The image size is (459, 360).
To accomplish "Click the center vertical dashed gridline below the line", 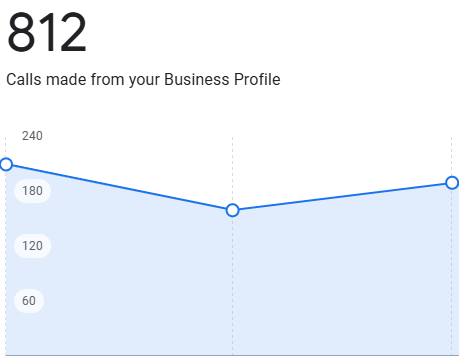I will tap(233, 286).
